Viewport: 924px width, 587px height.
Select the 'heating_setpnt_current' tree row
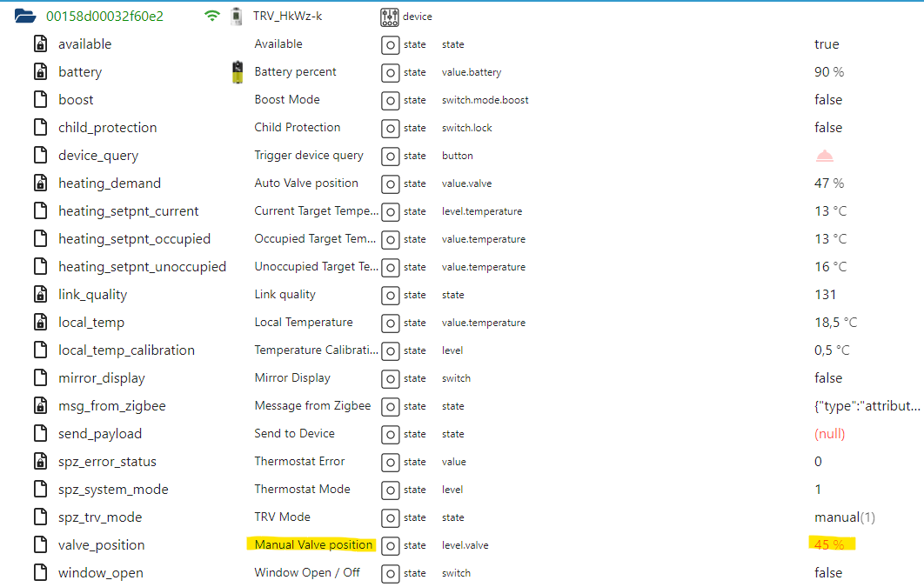pos(129,211)
